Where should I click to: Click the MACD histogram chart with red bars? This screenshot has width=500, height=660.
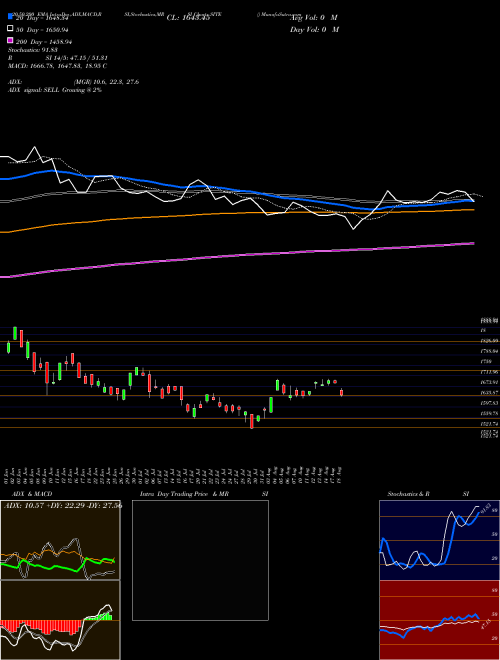coord(60,620)
